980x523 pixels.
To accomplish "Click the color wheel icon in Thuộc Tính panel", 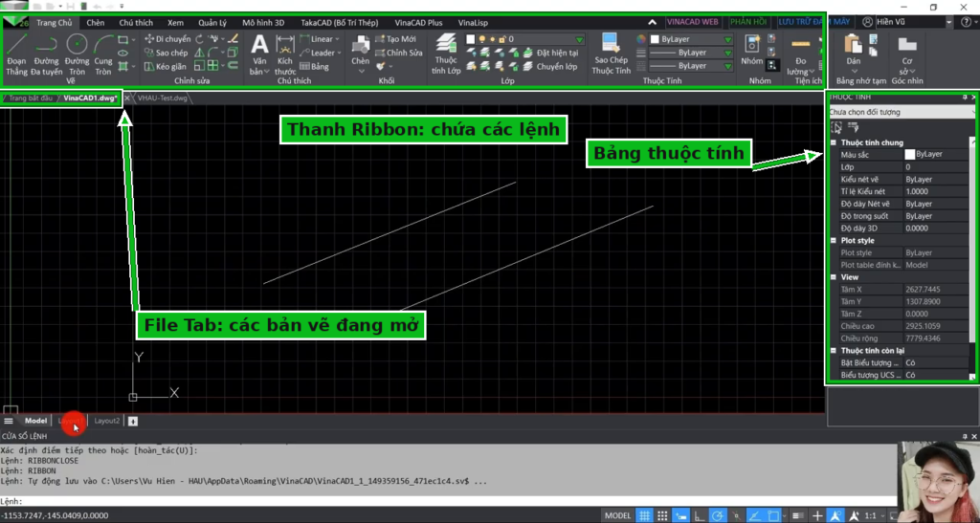I will pyautogui.click(x=641, y=39).
